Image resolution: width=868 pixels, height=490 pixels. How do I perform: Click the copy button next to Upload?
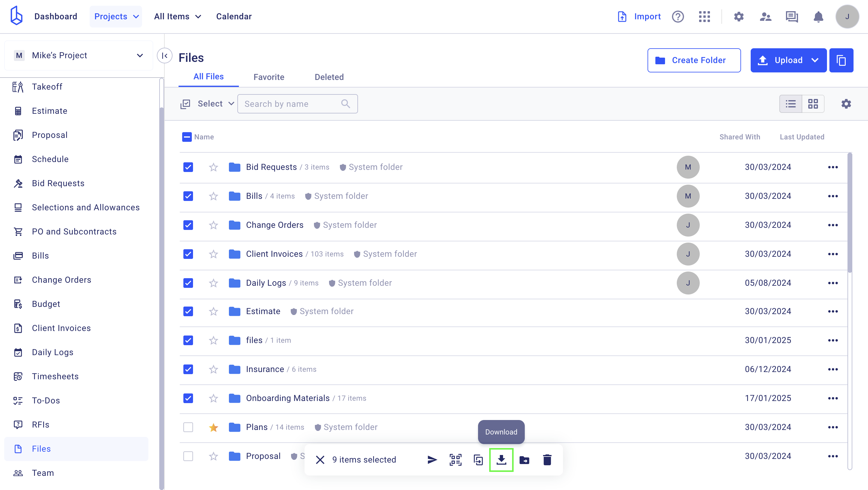click(x=841, y=60)
